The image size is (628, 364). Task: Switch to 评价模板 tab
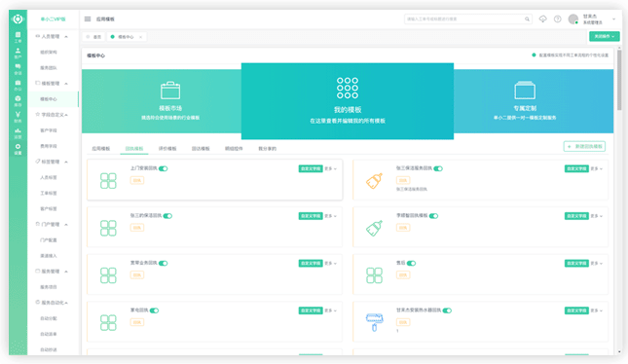[x=167, y=149]
